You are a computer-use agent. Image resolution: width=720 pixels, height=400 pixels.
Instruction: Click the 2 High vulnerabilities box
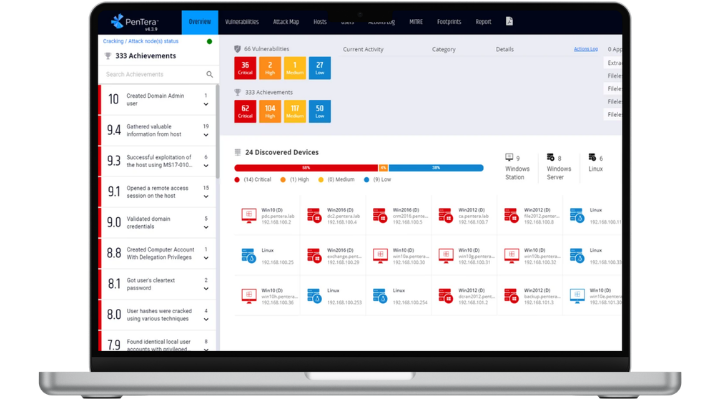[x=270, y=68]
